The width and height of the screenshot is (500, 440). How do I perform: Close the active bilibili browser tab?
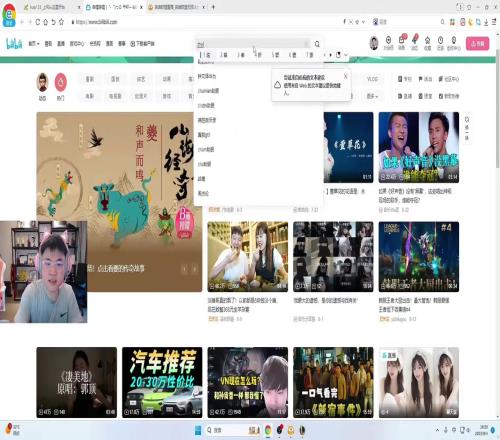141,7
